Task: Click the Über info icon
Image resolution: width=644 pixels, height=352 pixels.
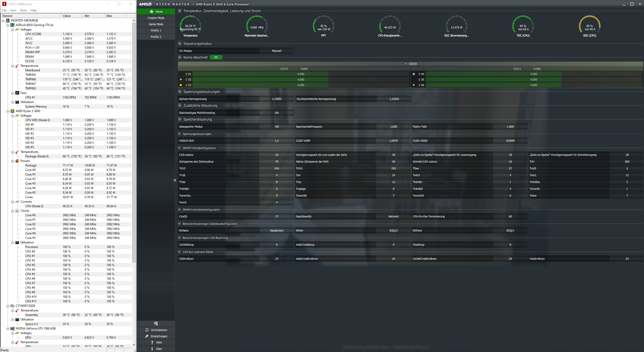Action: point(152,349)
